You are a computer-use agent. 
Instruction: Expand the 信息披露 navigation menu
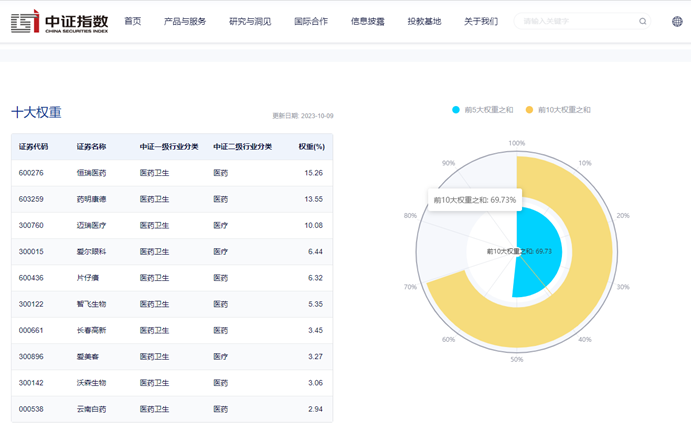[367, 21]
